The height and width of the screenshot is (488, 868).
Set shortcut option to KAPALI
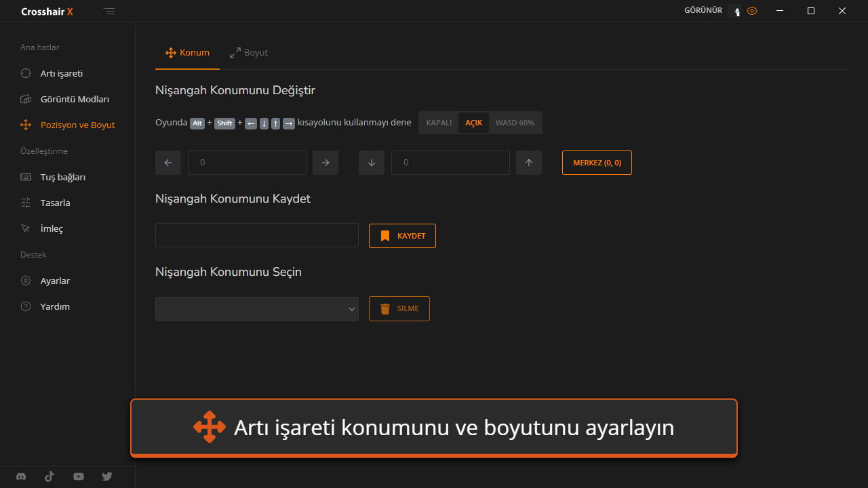coord(439,123)
